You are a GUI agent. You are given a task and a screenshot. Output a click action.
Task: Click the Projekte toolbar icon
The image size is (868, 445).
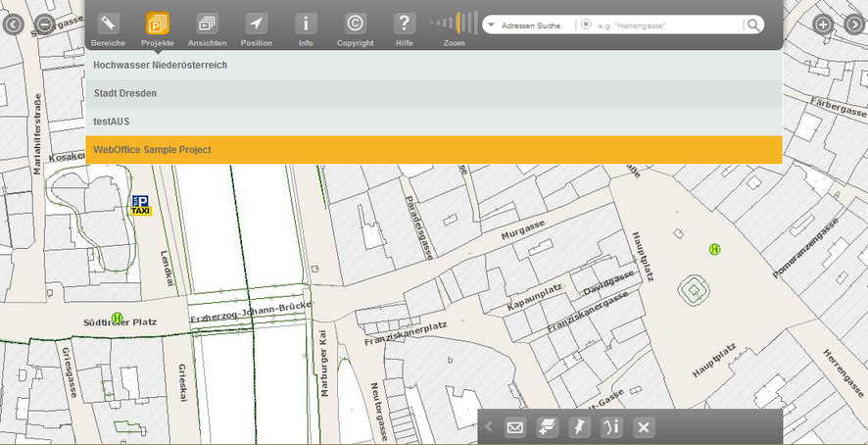pyautogui.click(x=157, y=24)
